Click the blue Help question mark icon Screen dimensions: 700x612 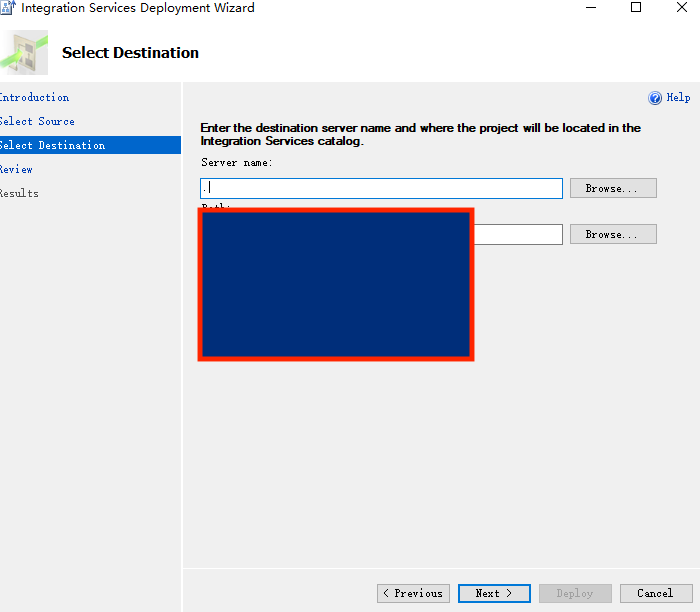(x=655, y=98)
